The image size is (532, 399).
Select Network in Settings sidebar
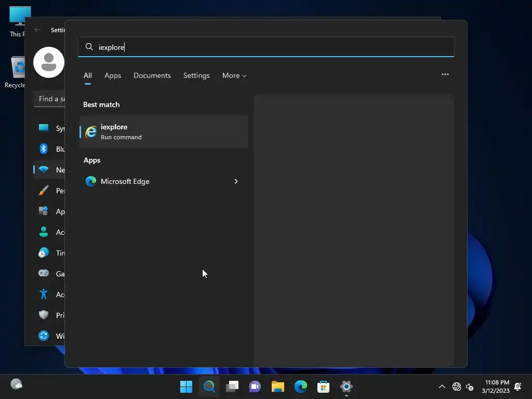point(50,170)
